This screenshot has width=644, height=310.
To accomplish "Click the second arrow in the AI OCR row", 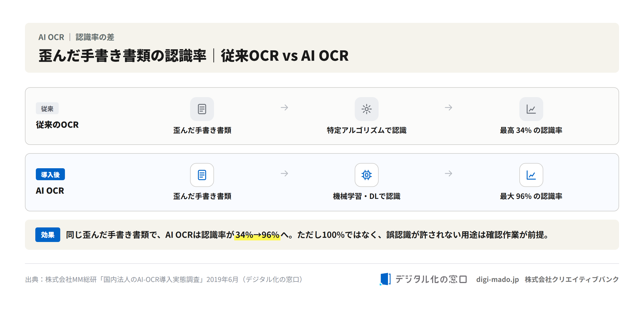I will [x=448, y=173].
